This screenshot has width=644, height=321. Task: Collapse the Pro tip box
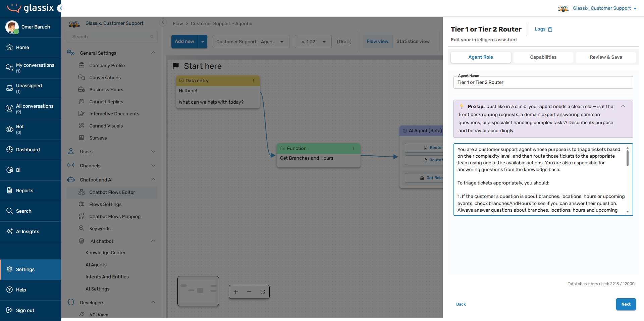pyautogui.click(x=623, y=106)
